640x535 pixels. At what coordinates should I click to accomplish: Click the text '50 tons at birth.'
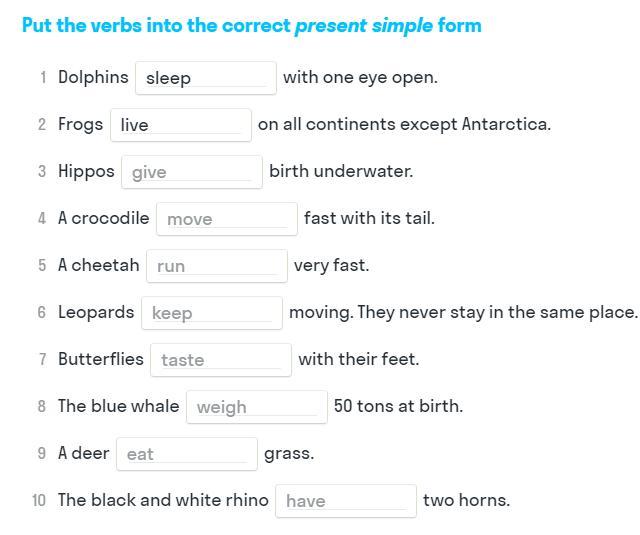point(398,406)
